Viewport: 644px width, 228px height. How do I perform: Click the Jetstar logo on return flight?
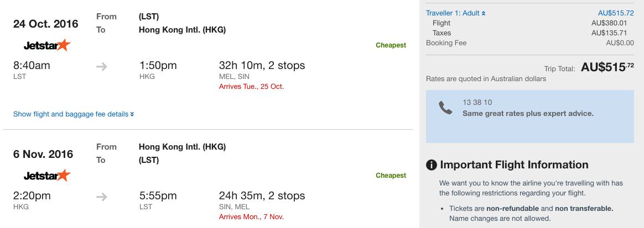[x=47, y=176]
